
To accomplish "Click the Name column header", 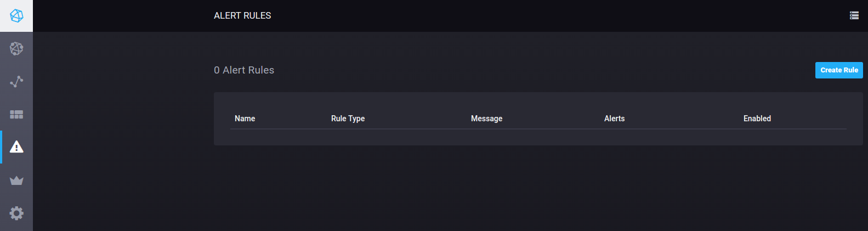I will click(x=245, y=119).
